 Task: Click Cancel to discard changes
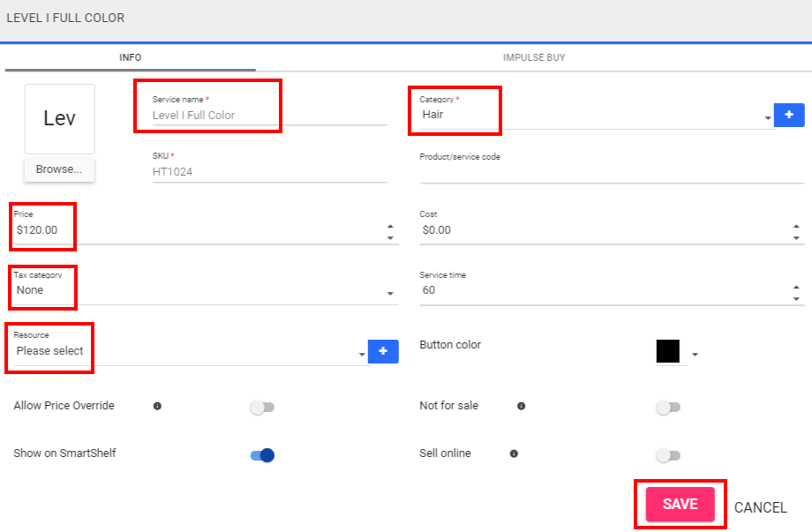click(x=760, y=507)
